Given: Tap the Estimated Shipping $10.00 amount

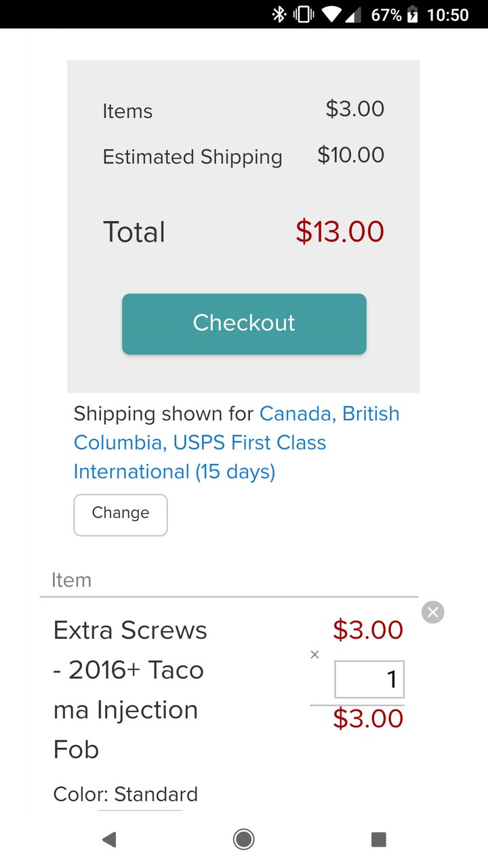Looking at the screenshot, I should 350,155.
